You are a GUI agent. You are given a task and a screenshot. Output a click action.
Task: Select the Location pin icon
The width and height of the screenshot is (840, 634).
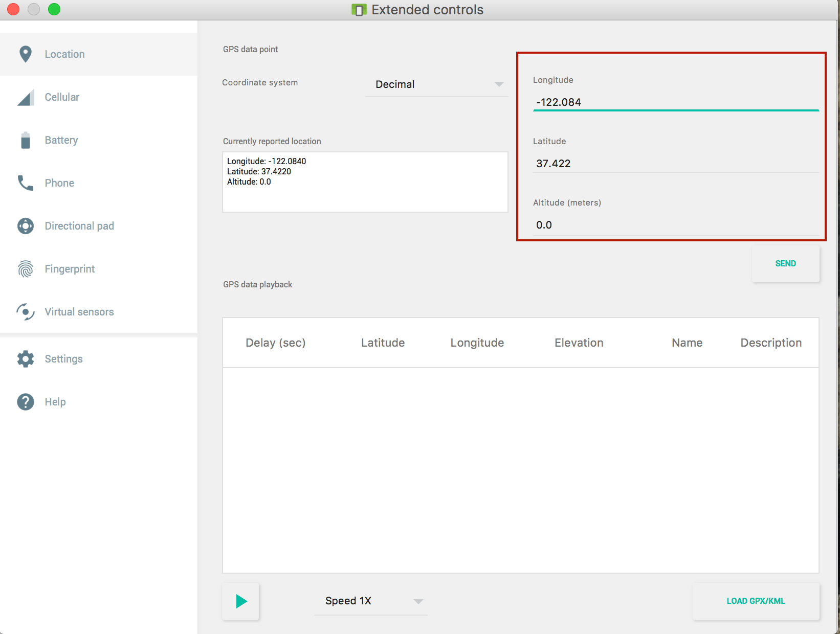pos(25,54)
